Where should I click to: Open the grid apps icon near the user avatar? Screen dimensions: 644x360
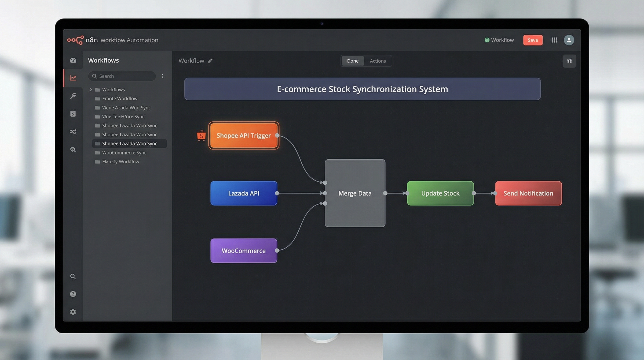[x=554, y=40]
